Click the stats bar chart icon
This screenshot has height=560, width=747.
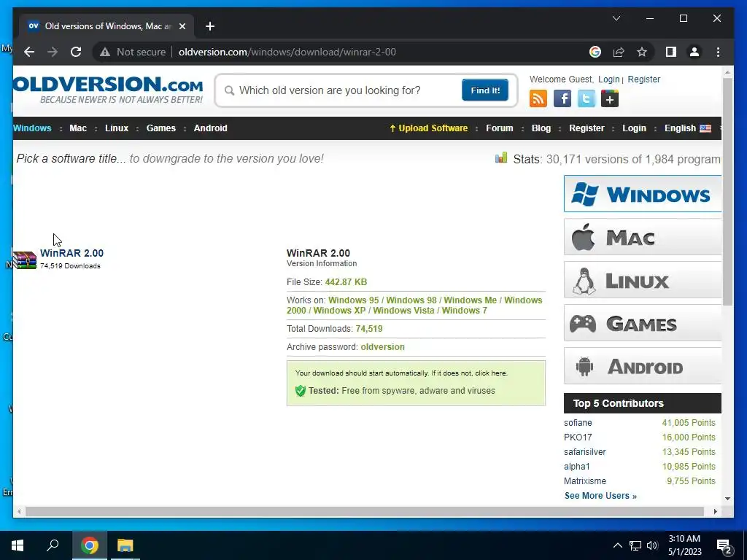coord(501,157)
